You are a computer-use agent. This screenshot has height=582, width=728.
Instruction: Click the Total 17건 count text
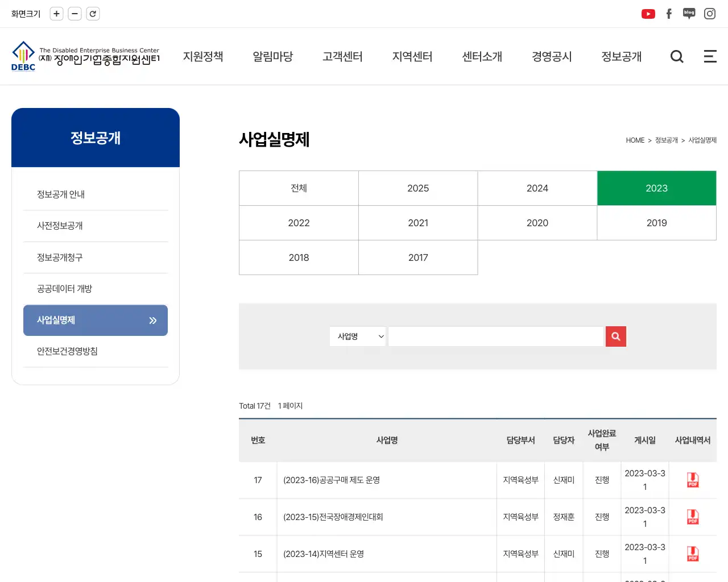[255, 406]
